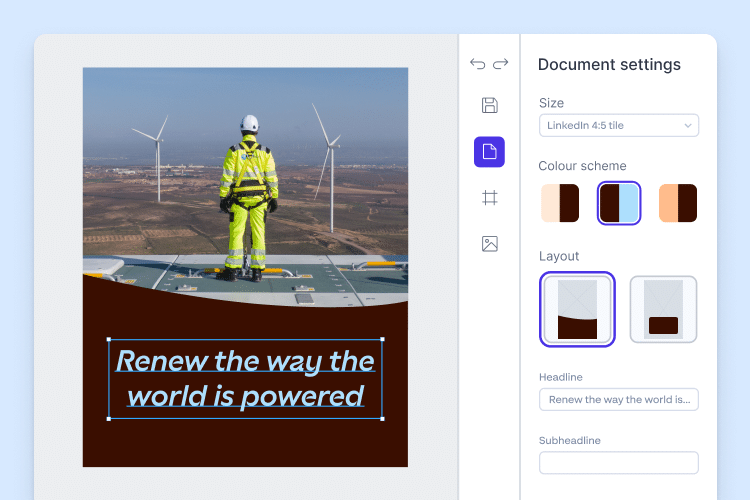Focus the empty Subheadline field
The height and width of the screenshot is (500, 750).
[618, 463]
